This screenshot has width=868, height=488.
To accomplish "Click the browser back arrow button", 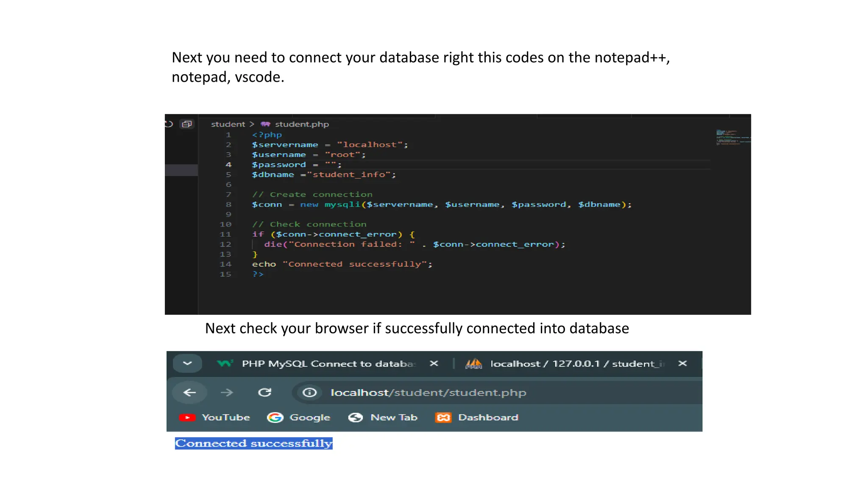I will [x=189, y=393].
